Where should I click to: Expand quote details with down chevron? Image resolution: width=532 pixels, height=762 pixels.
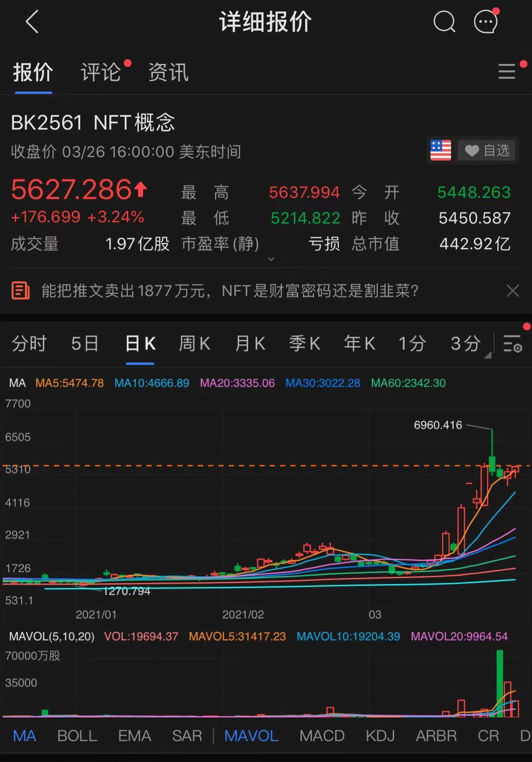click(271, 259)
